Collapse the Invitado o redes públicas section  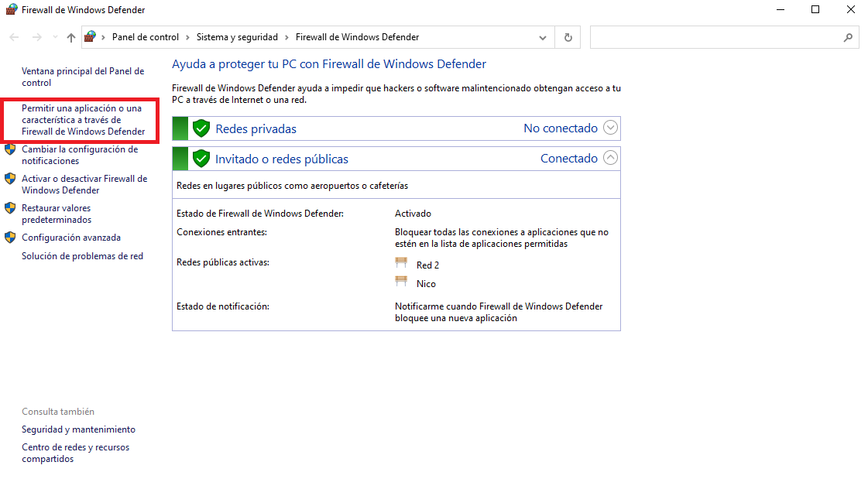(610, 158)
